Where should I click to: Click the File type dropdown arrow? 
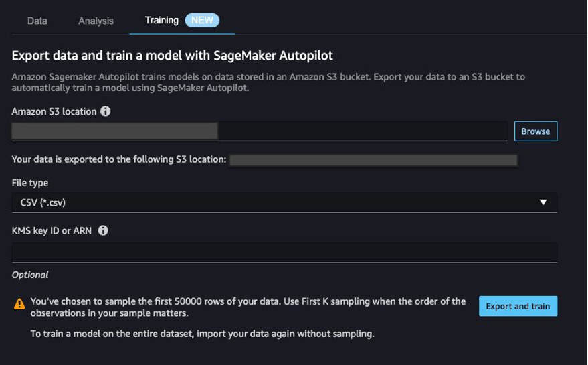pyautogui.click(x=543, y=202)
